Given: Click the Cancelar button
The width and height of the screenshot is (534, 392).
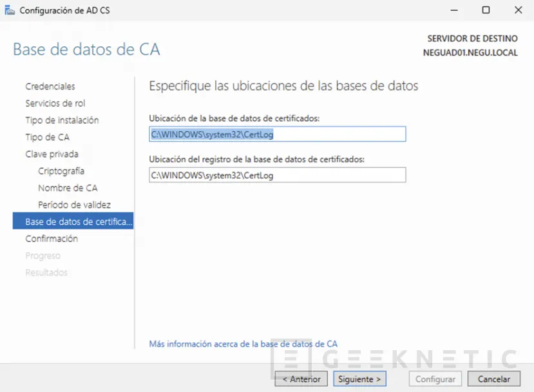Looking at the screenshot, I should [x=493, y=378].
